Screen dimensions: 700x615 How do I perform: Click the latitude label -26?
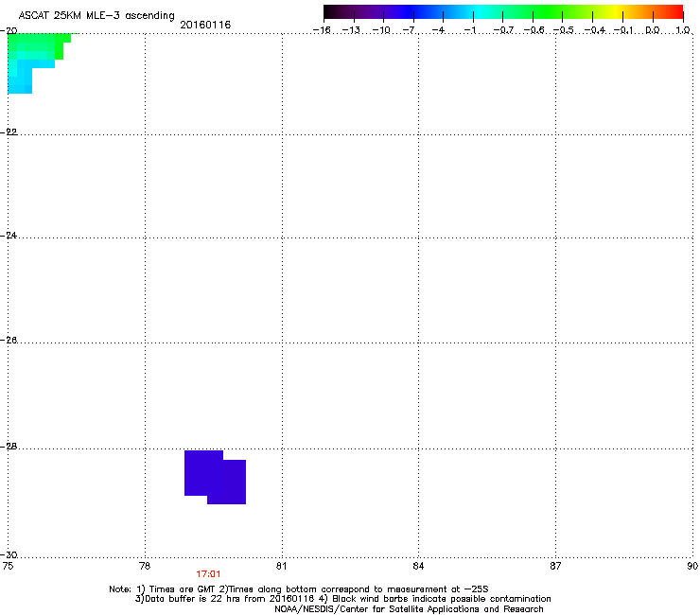(x=9, y=341)
